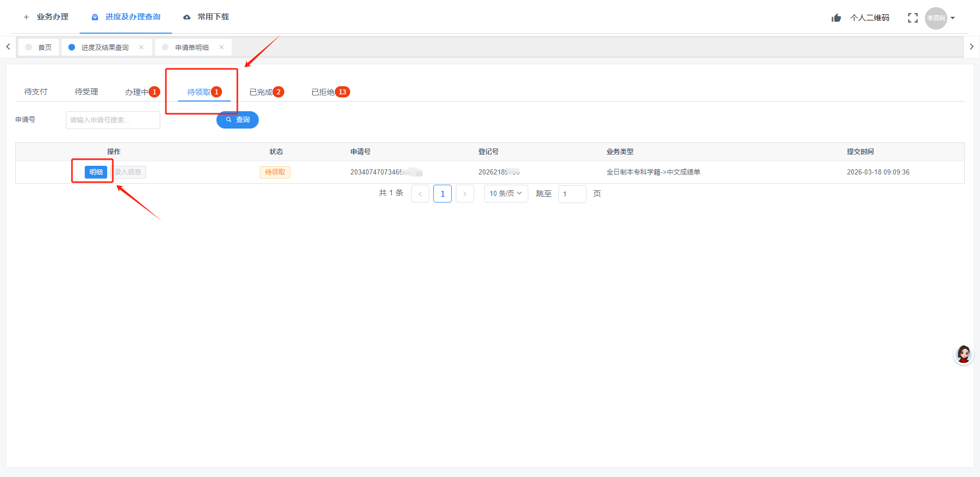The height and width of the screenshot is (477, 980).
Task: Select the 办理中 status tab
Action: (x=142, y=92)
